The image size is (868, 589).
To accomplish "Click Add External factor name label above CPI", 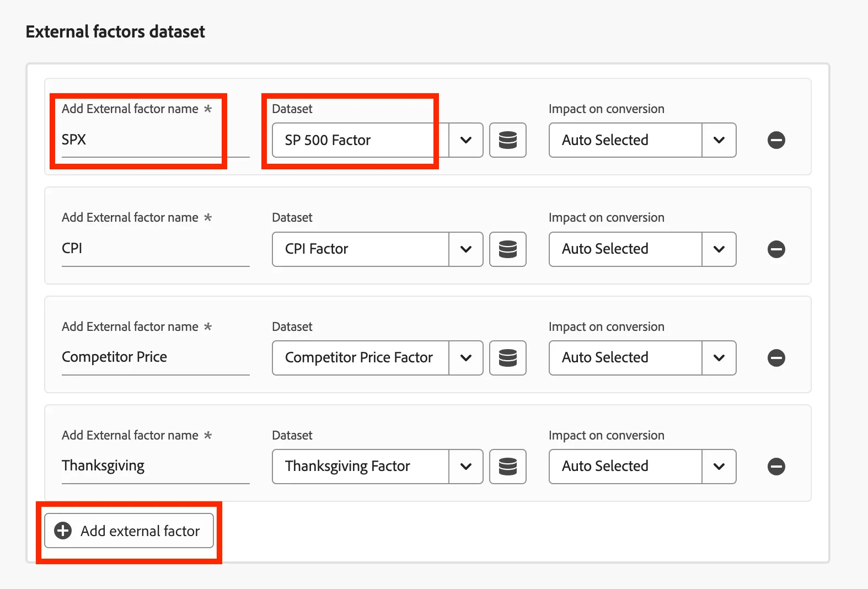I will click(137, 217).
